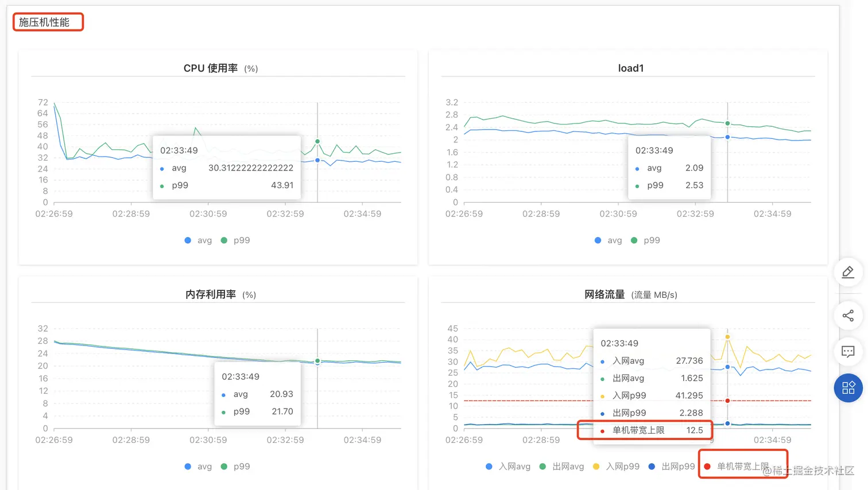
Task: Open the comment feedback floating icon
Action: (848, 351)
